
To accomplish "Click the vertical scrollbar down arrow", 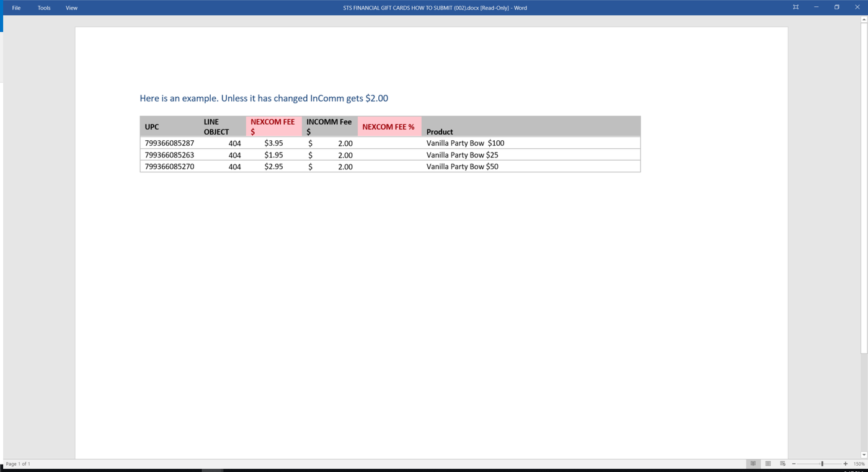I will coord(864,455).
